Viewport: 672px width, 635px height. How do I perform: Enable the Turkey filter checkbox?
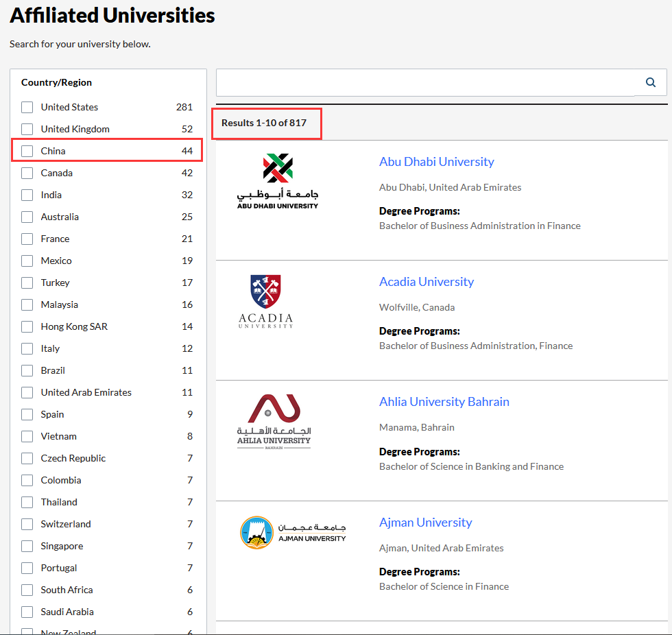[27, 283]
